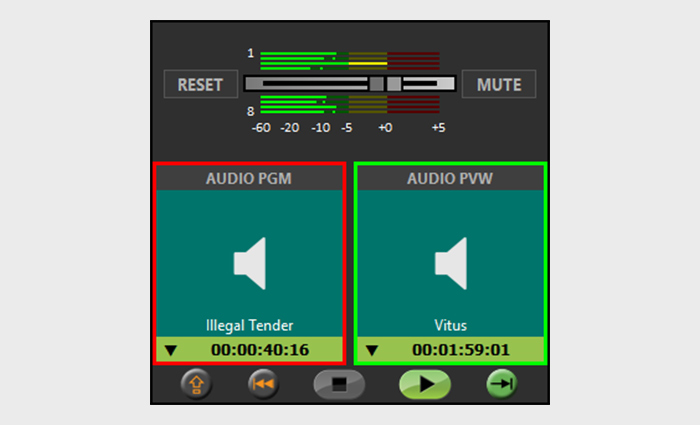Viewport: 700px width, 425px height.
Task: Select the AUDIO PGM panel header
Action: (249, 178)
